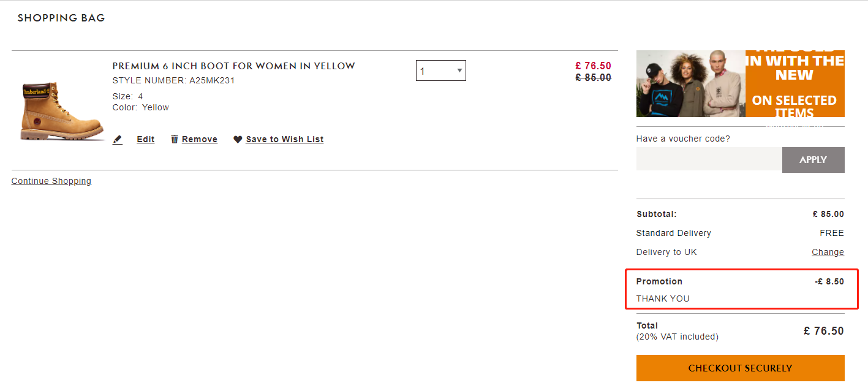The height and width of the screenshot is (388, 868).
Task: Select the THANK YOU promotion code text
Action: [x=663, y=299]
